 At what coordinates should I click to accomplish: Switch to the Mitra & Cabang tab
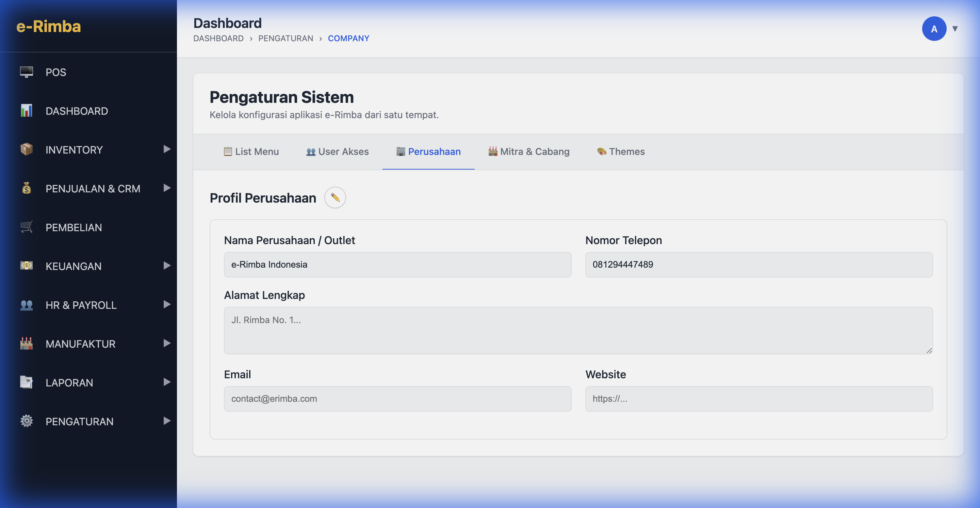(529, 152)
